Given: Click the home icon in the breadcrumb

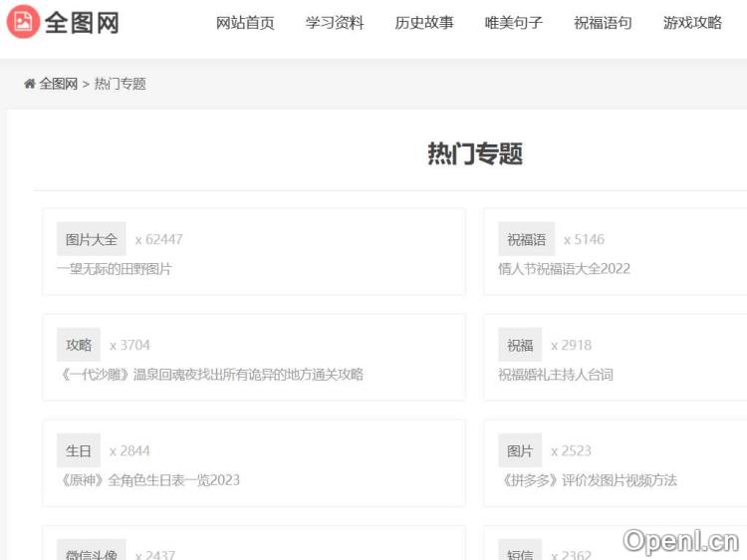Looking at the screenshot, I should tap(30, 84).
